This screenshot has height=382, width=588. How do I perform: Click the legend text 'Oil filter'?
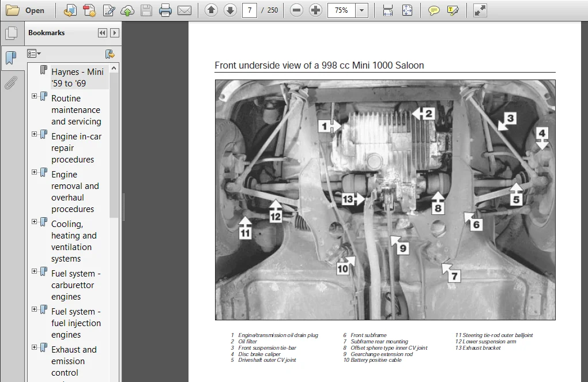click(247, 342)
